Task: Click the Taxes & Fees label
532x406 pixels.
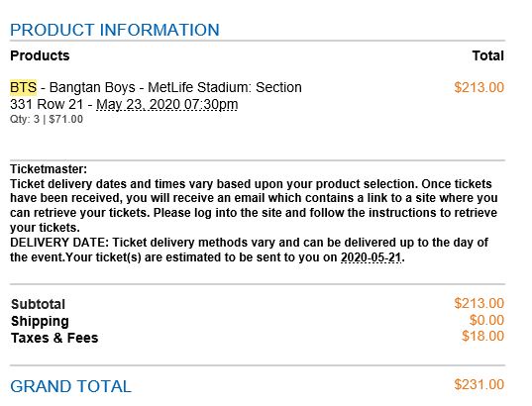Action: click(x=54, y=338)
